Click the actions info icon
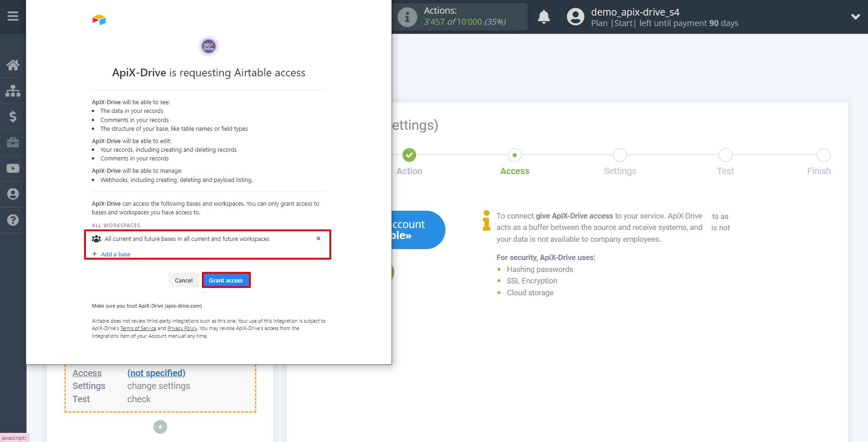Viewport: 868px width, 442px height. tap(407, 17)
